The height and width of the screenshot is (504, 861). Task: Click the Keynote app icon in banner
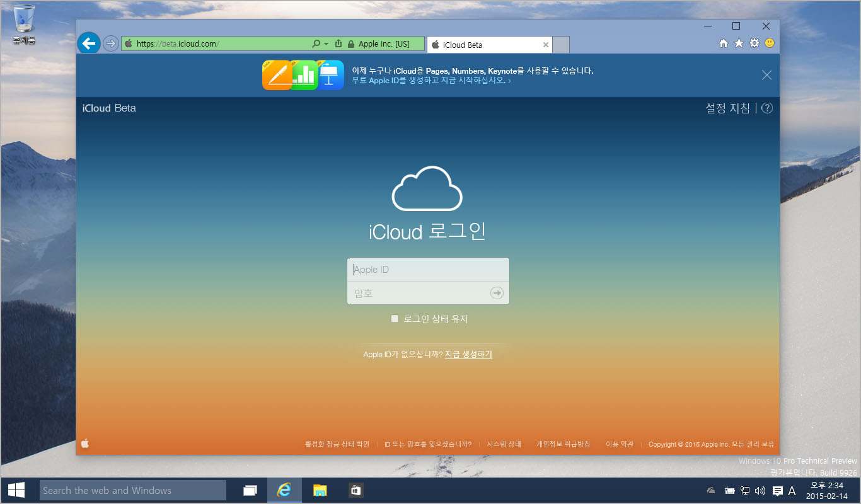pos(330,76)
